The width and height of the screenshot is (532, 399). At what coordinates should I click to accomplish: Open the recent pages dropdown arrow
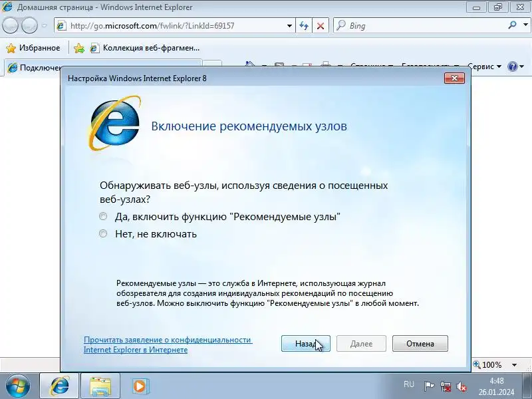click(45, 25)
